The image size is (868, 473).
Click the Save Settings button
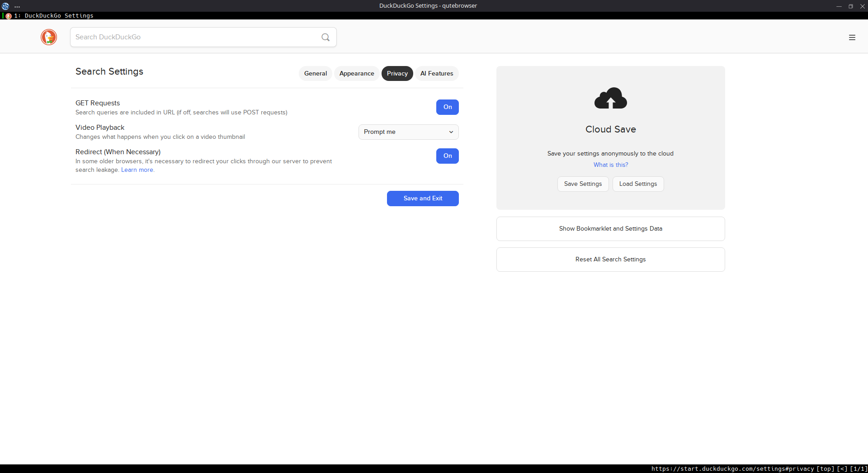click(x=583, y=184)
